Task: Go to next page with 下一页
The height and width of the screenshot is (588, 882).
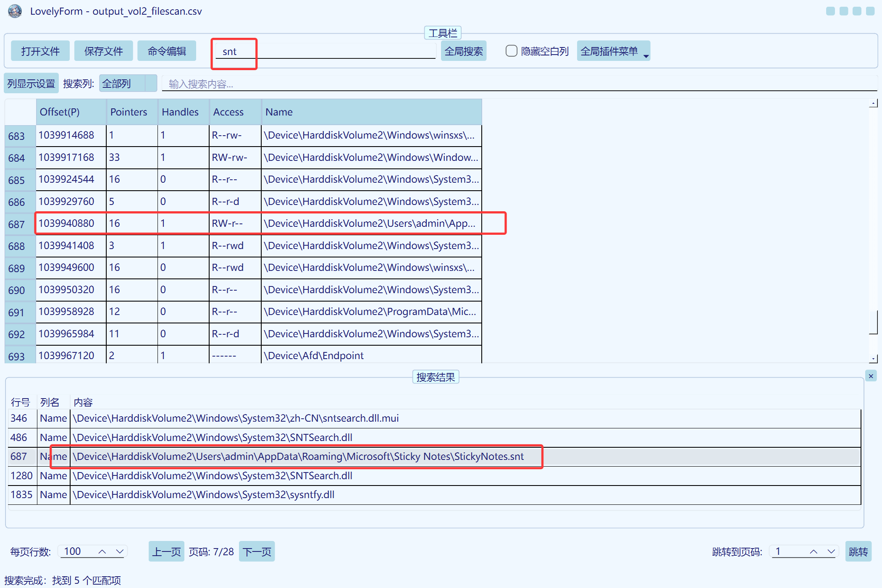Action: (257, 551)
